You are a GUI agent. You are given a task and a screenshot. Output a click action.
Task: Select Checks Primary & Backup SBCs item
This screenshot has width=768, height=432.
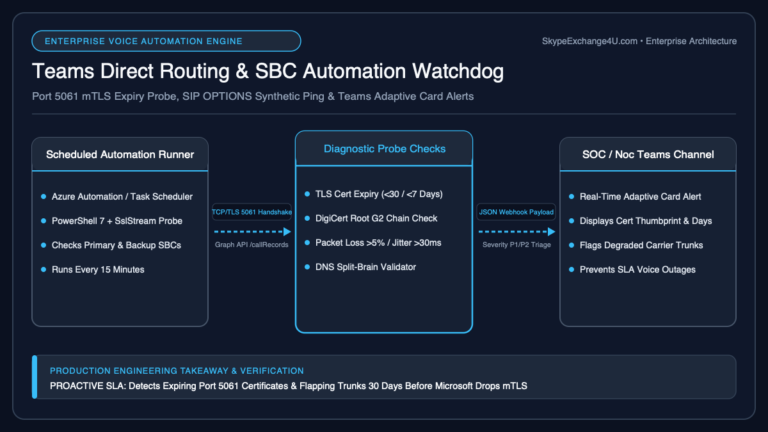pyautogui.click(x=116, y=245)
